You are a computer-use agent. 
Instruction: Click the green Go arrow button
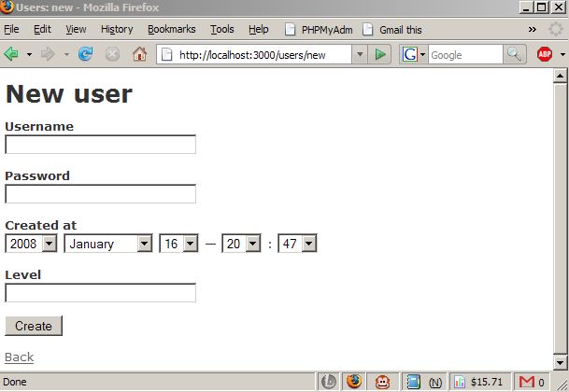pos(379,54)
